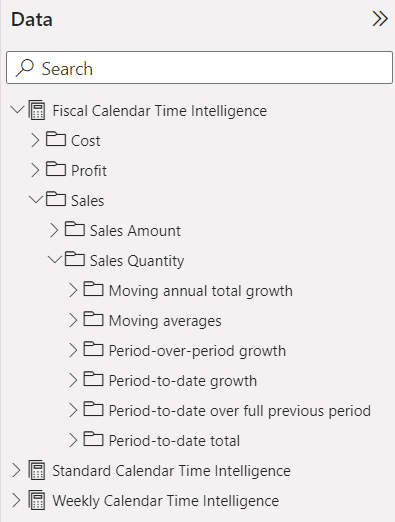
Task: Click the magnifying glass search icon
Action: [x=25, y=68]
